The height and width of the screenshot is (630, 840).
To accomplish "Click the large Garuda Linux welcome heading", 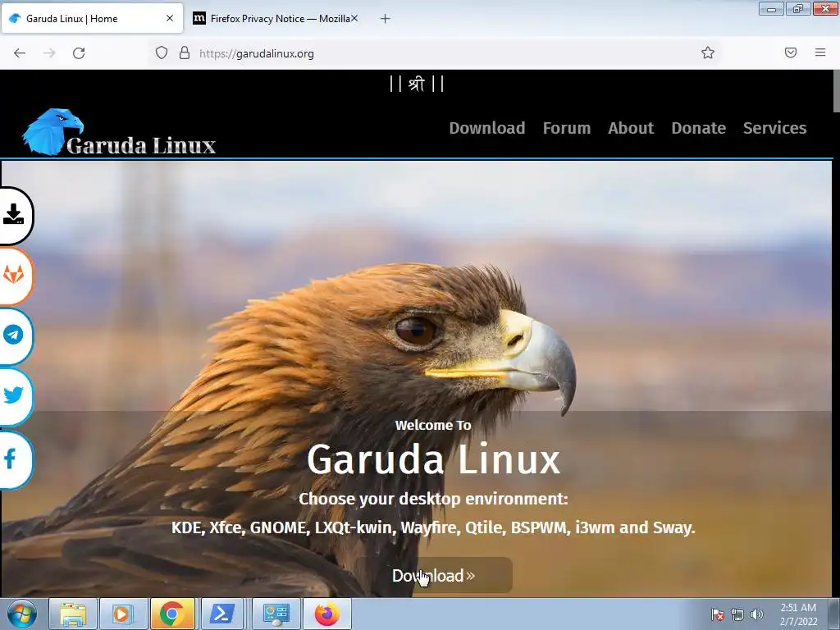I will pos(433,459).
